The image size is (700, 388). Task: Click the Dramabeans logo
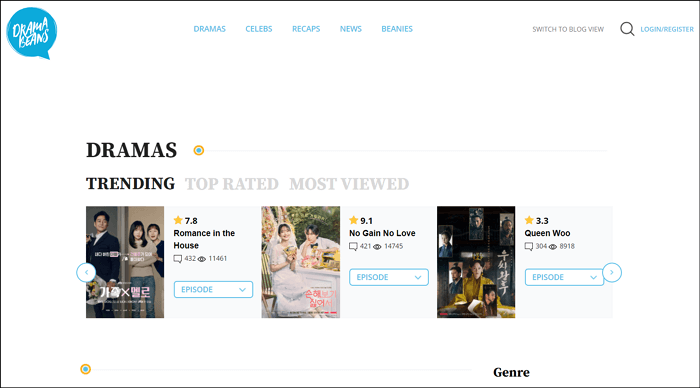pyautogui.click(x=31, y=33)
